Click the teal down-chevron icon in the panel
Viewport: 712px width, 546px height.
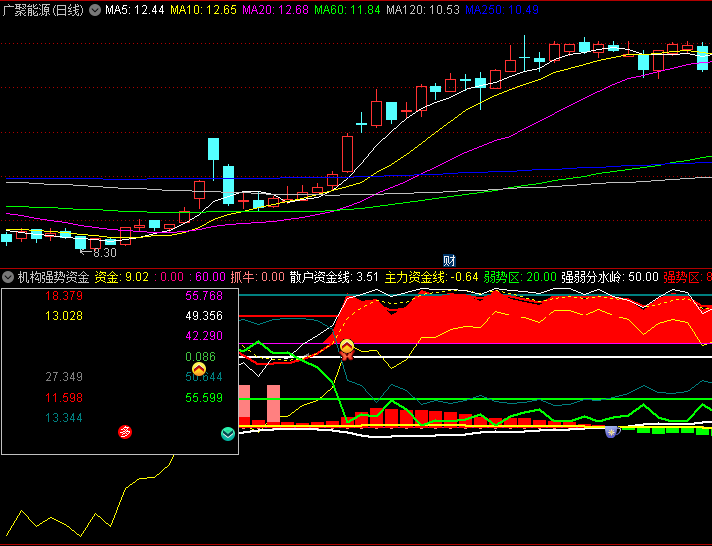pyautogui.click(x=227, y=434)
